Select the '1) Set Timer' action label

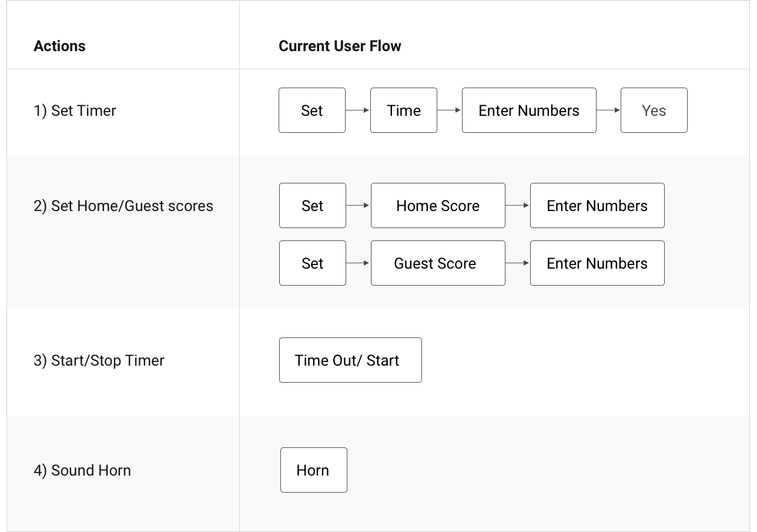coord(75,111)
